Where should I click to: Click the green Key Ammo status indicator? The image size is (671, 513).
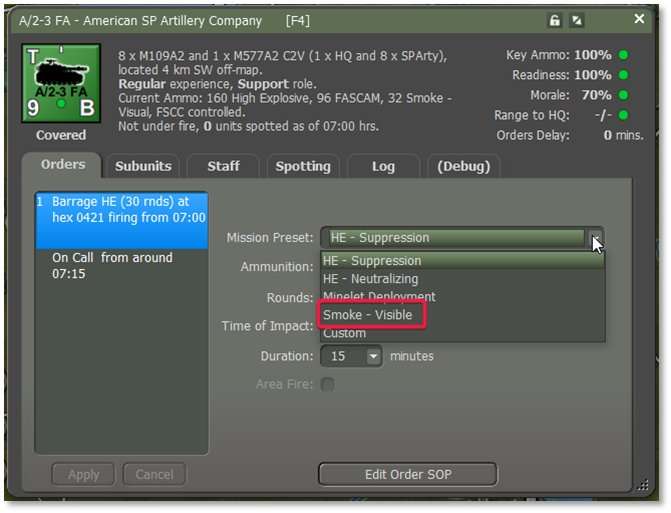[623, 55]
